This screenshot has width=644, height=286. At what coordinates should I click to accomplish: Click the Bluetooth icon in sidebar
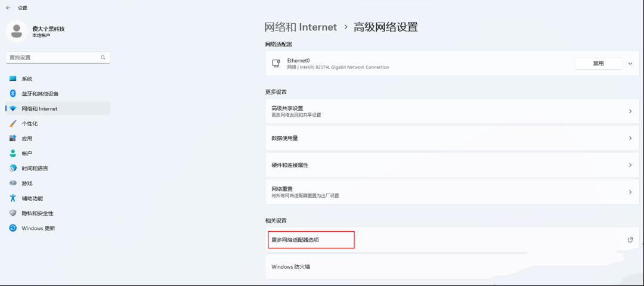coord(13,94)
